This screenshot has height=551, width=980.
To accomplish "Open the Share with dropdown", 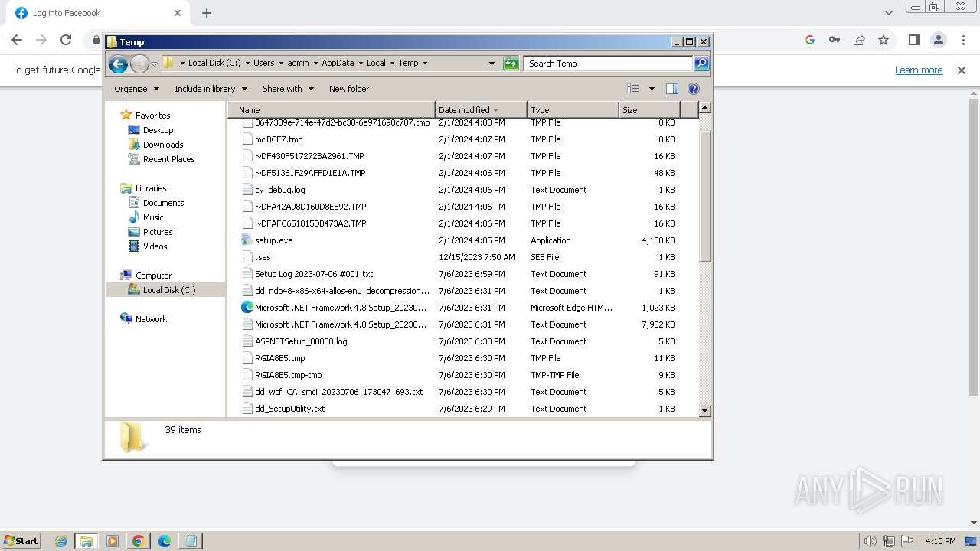I will click(288, 89).
